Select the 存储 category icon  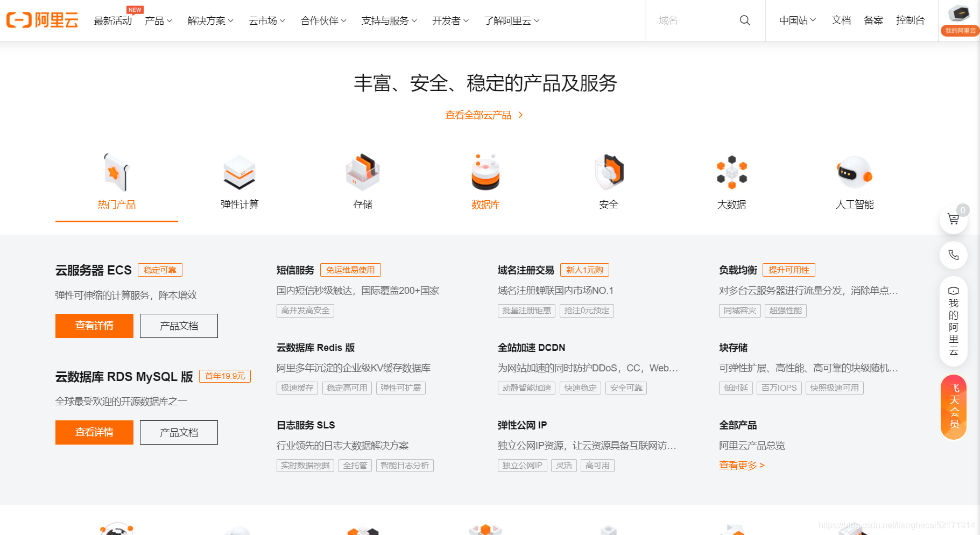point(363,172)
